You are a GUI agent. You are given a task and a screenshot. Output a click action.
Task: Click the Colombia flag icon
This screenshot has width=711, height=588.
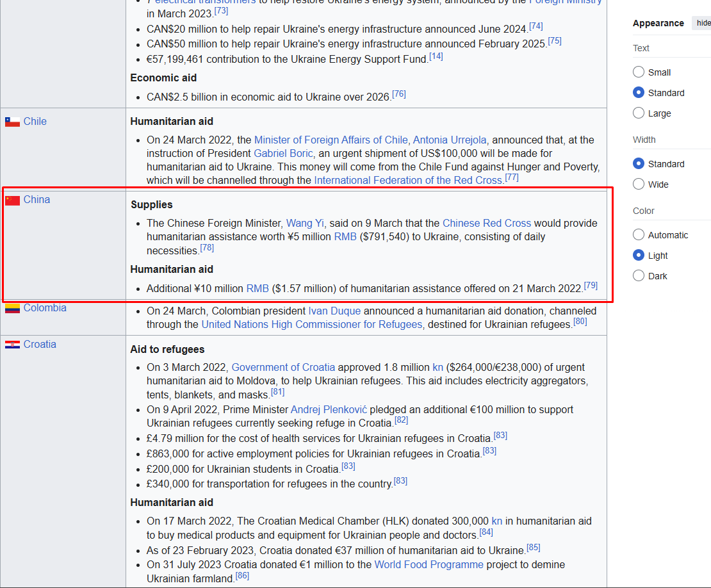click(12, 308)
